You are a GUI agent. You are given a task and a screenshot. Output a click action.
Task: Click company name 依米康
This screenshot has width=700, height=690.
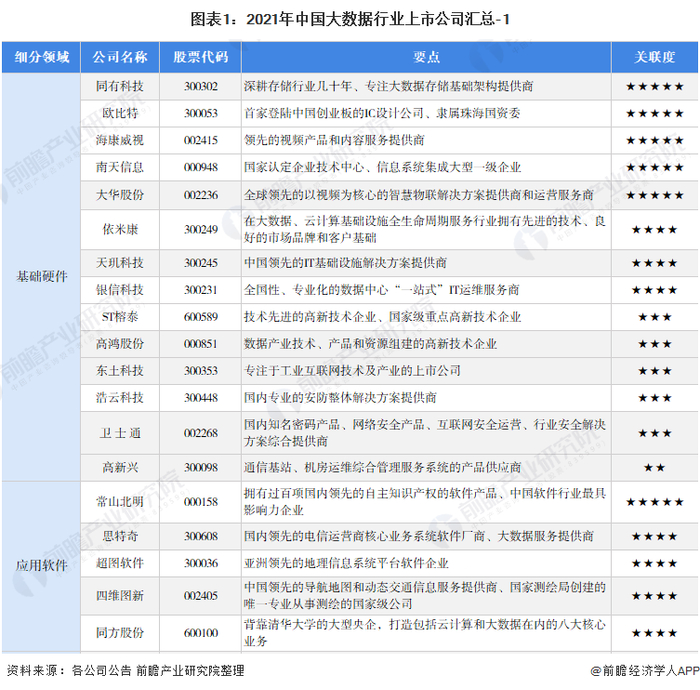point(120,229)
